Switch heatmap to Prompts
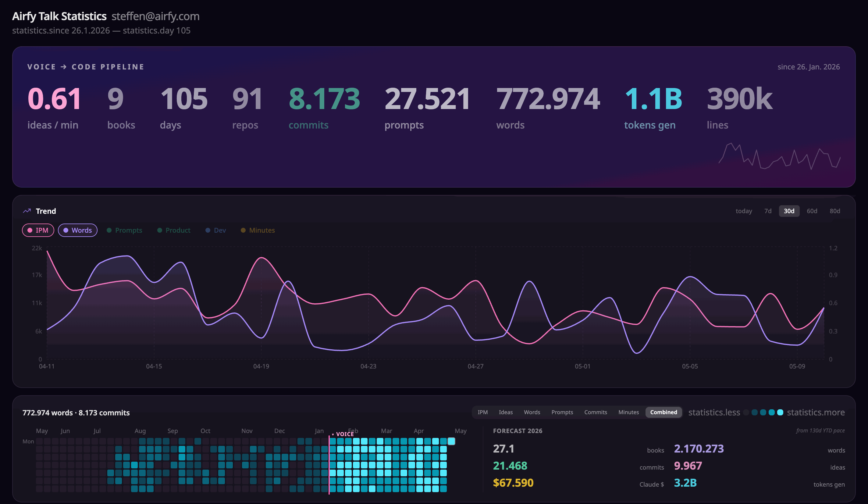Image resolution: width=868 pixels, height=504 pixels. click(562, 412)
